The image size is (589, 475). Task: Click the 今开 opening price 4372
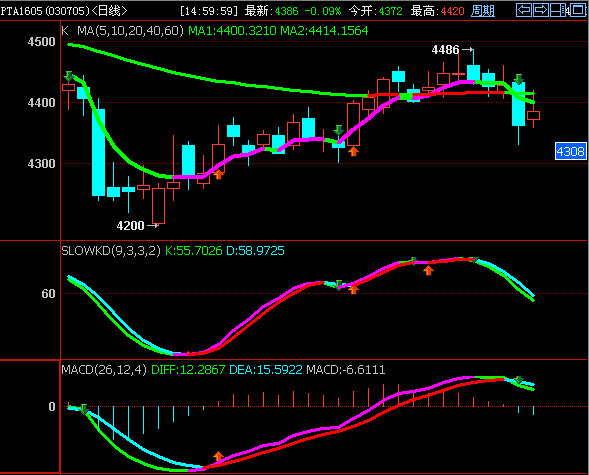[x=390, y=11]
